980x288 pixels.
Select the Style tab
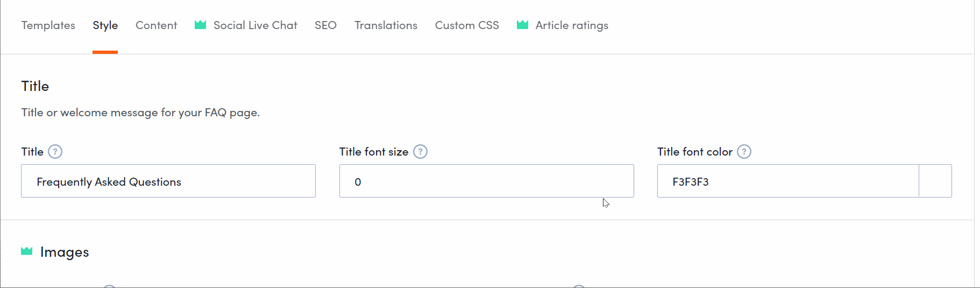(105, 25)
